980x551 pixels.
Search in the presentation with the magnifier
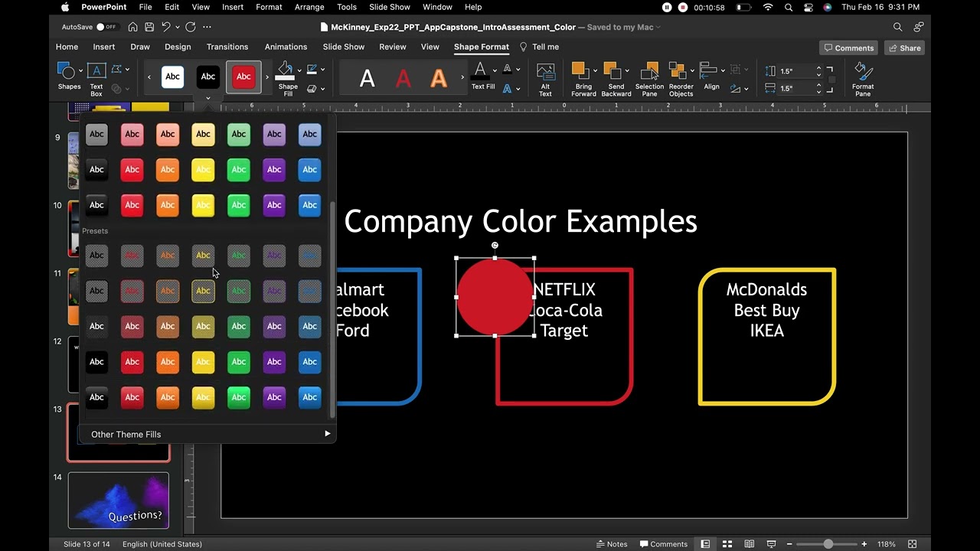point(898,27)
